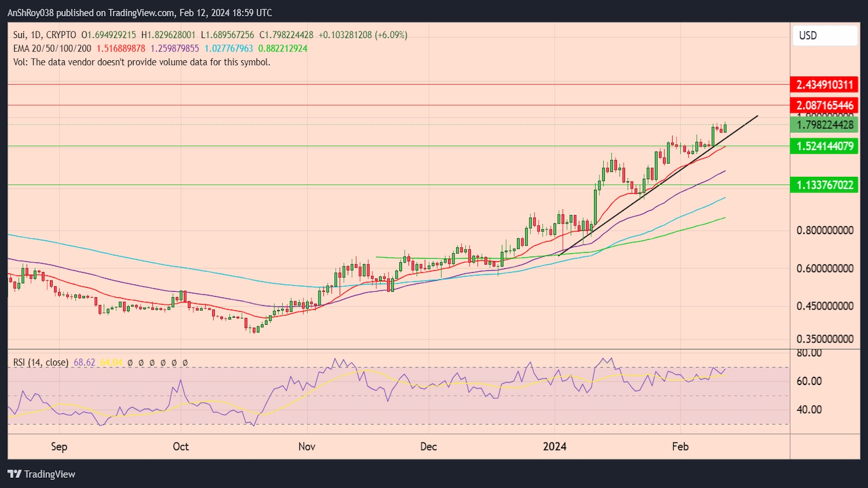Select the green current price tag 1.798224428
Viewport: 868px width, 488px height.
pyautogui.click(x=824, y=125)
